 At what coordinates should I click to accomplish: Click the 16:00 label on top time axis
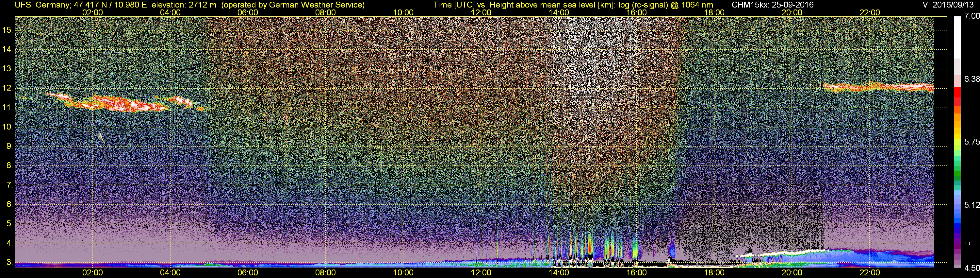pyautogui.click(x=636, y=12)
